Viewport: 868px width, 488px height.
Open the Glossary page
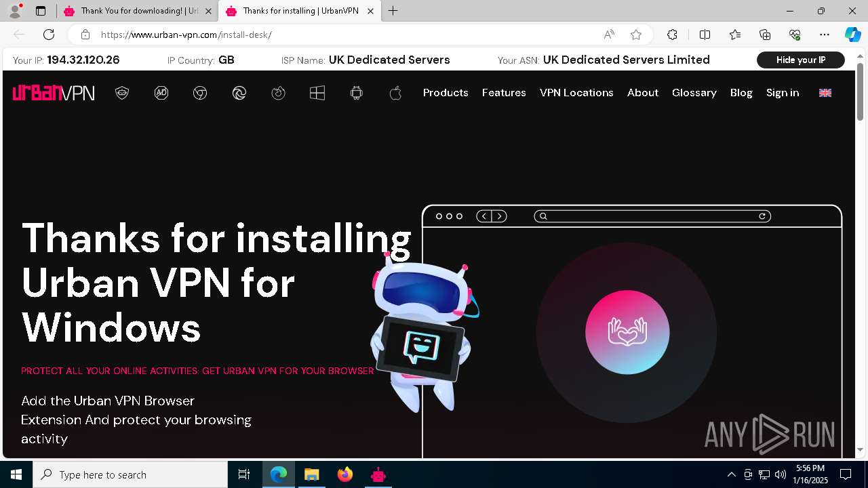[x=694, y=93]
